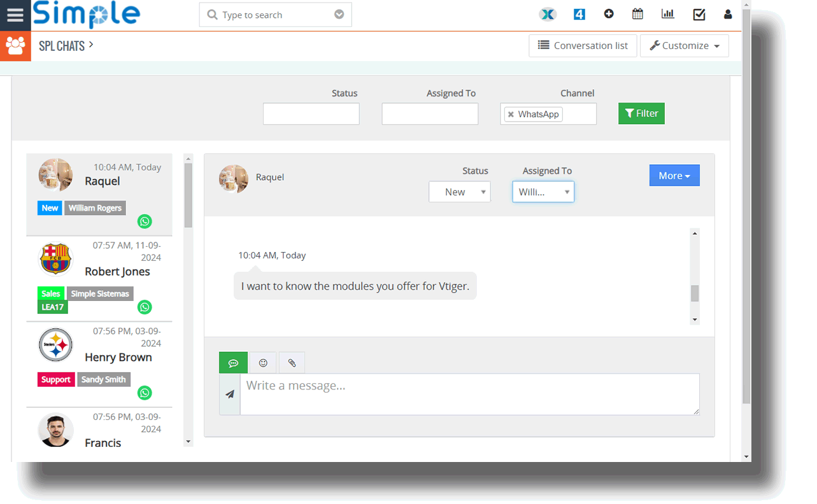817x504 pixels.
Task: Open Francis conversation
Action: tap(99, 428)
